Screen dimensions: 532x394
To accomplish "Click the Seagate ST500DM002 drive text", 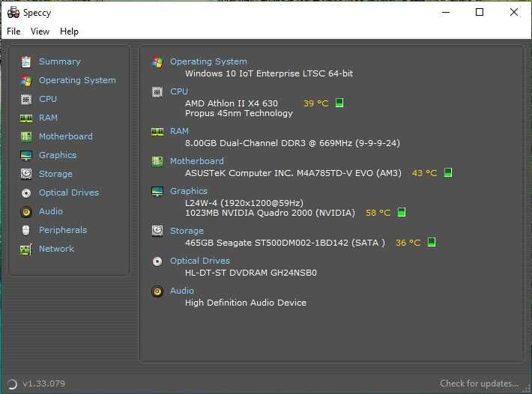I will [285, 243].
